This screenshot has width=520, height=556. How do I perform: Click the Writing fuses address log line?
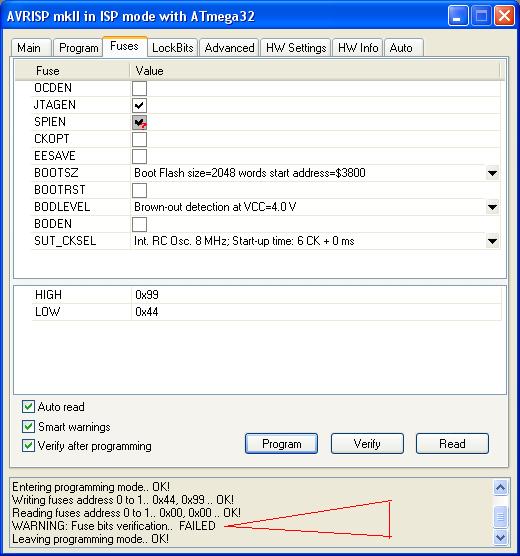point(123,500)
